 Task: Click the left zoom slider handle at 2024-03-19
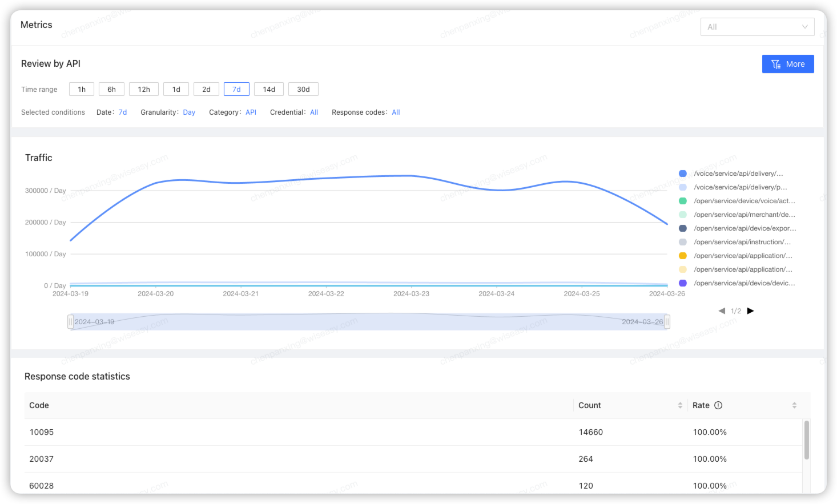tap(71, 322)
